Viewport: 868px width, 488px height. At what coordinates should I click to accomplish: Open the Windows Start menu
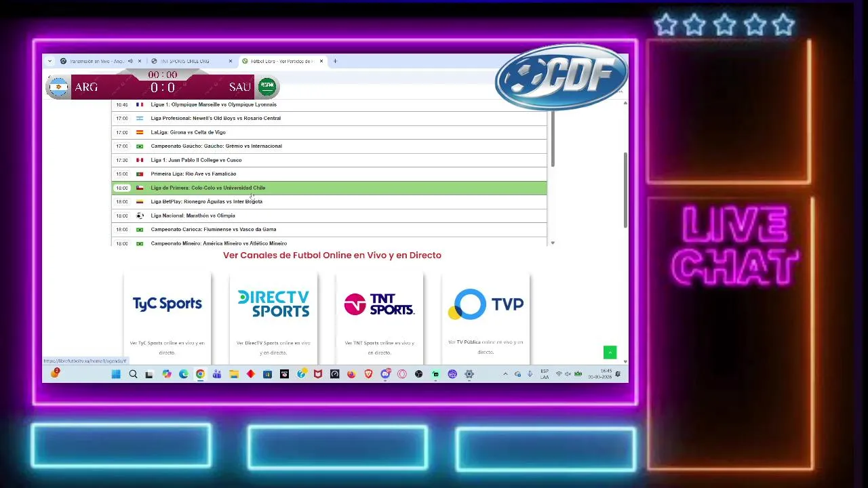click(116, 374)
